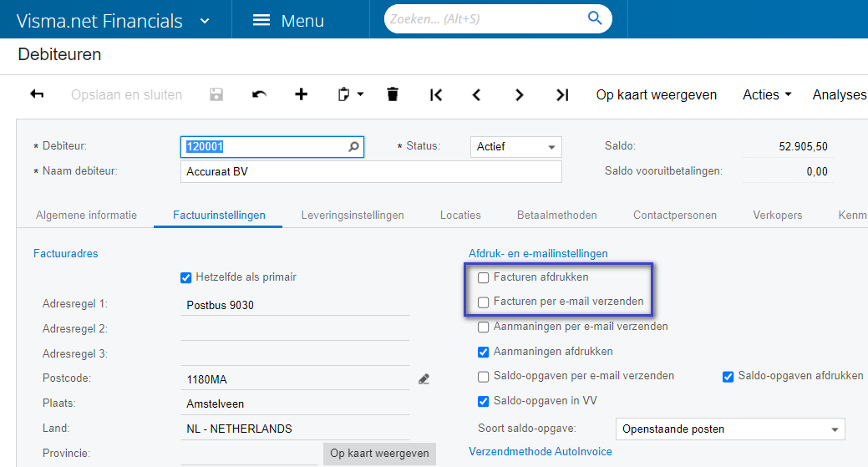Open the Acties menu
This screenshot has height=467, width=868.
[x=767, y=94]
